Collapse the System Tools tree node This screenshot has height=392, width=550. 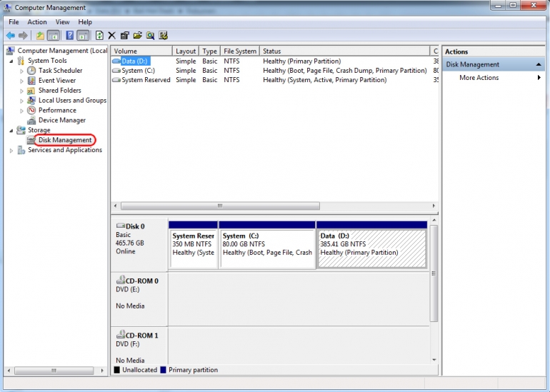click(11, 61)
